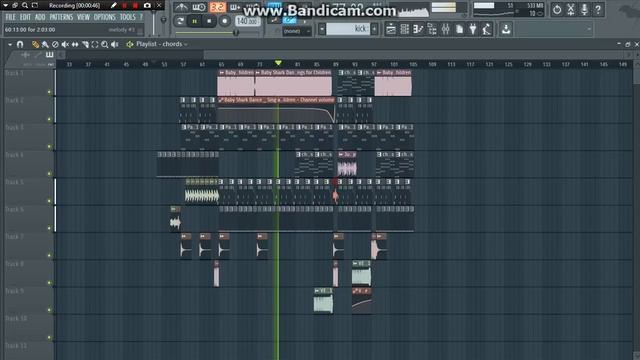Select the playlist Draw pencil tool

click(36, 44)
